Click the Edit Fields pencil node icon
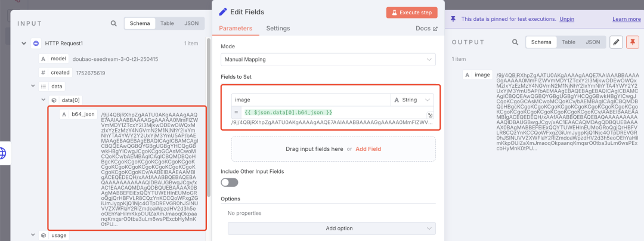This screenshot has height=241, width=644. 223,12
